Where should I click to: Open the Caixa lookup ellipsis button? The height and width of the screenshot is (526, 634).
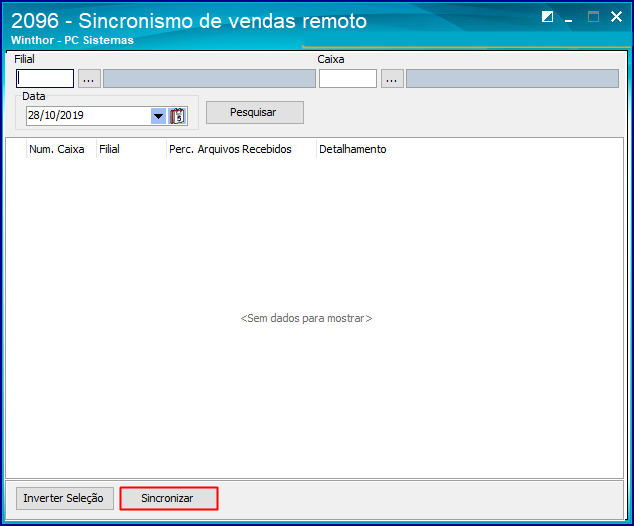tap(392, 78)
